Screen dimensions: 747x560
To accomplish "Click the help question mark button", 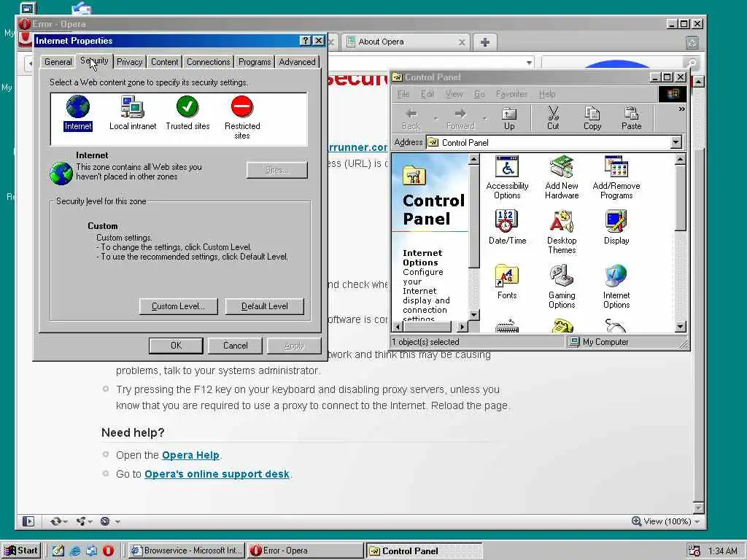I will (306, 41).
